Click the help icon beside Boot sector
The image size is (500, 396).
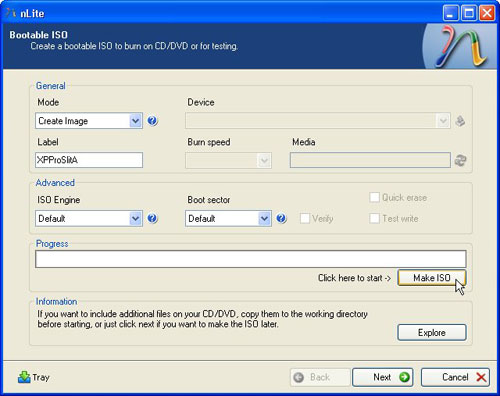pos(281,218)
